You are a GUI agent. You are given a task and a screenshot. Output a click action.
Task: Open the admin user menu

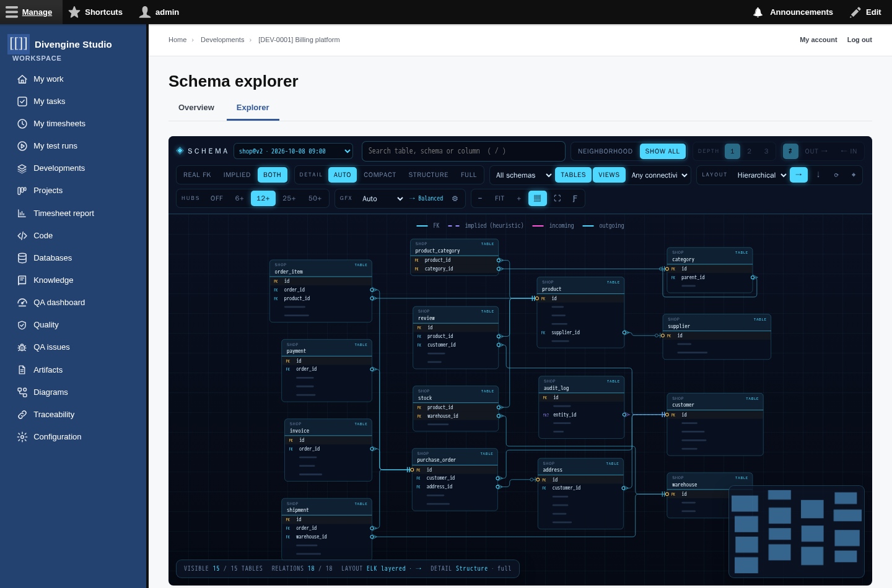(160, 12)
